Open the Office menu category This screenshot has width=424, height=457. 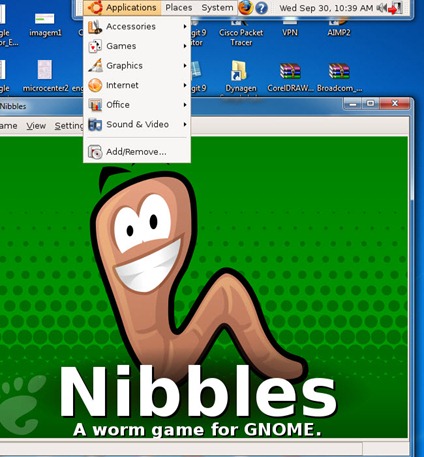[x=137, y=105]
